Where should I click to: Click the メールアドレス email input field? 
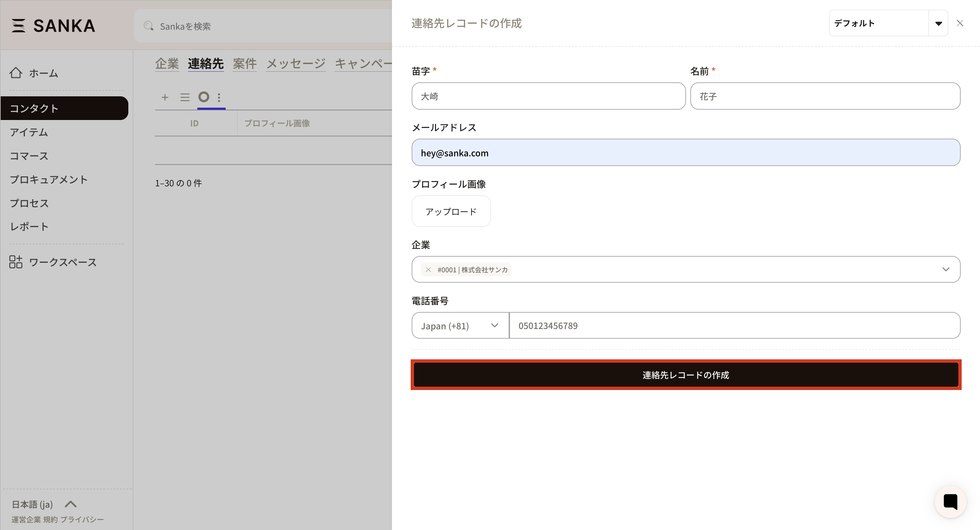pos(686,153)
